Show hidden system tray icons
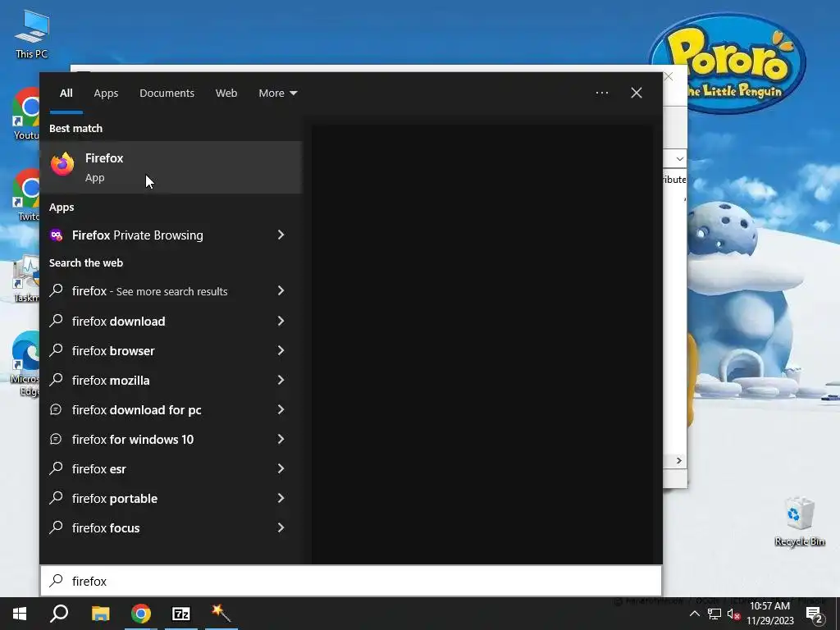 point(694,614)
